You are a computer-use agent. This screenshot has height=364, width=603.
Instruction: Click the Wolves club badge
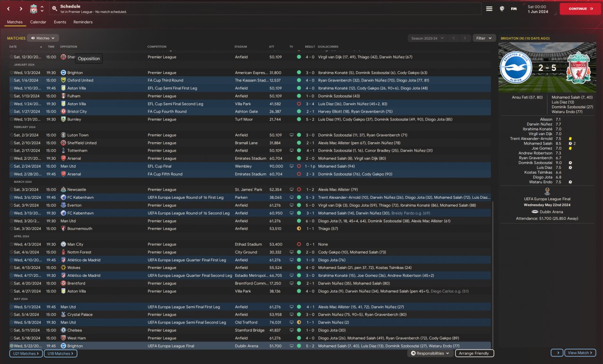pyautogui.click(x=63, y=268)
